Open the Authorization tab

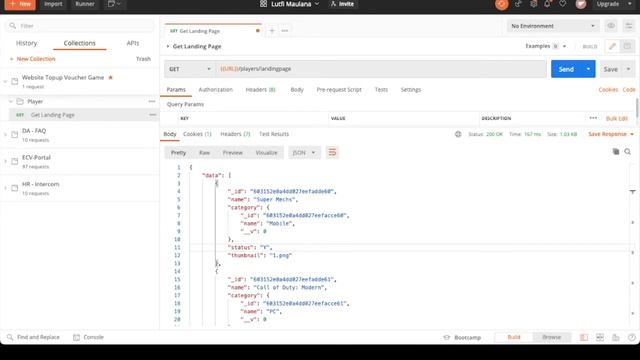coord(216,89)
